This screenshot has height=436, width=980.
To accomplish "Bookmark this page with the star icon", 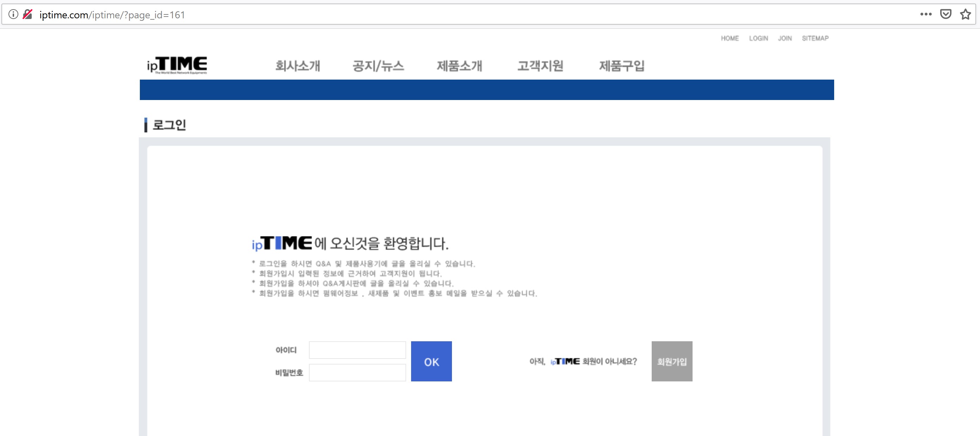I will click(x=965, y=14).
